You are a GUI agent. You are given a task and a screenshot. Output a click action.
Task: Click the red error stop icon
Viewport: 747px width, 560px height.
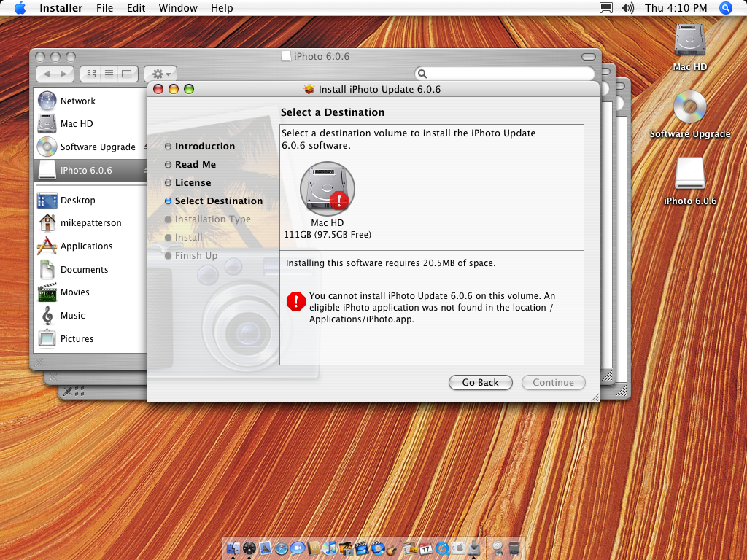(x=296, y=301)
